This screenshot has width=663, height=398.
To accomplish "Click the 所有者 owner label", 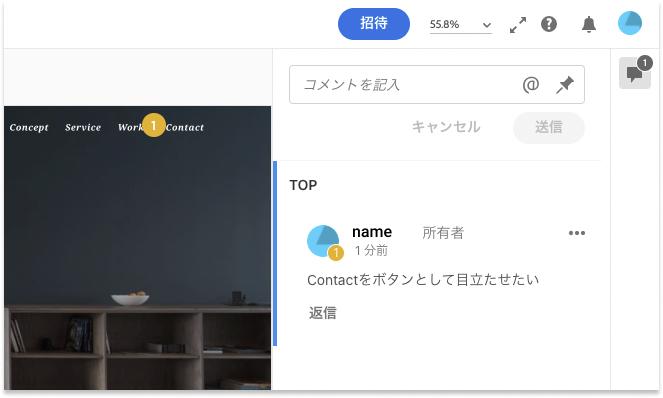I will [443, 233].
